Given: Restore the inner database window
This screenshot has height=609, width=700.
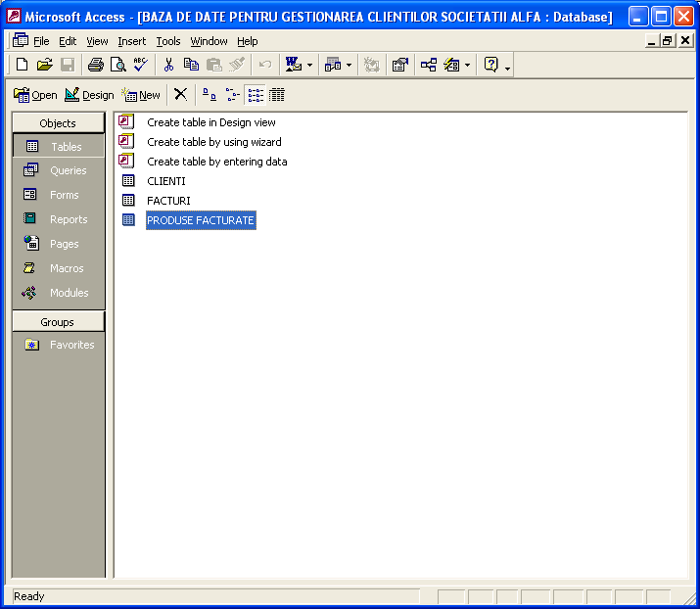Looking at the screenshot, I should point(668,40).
